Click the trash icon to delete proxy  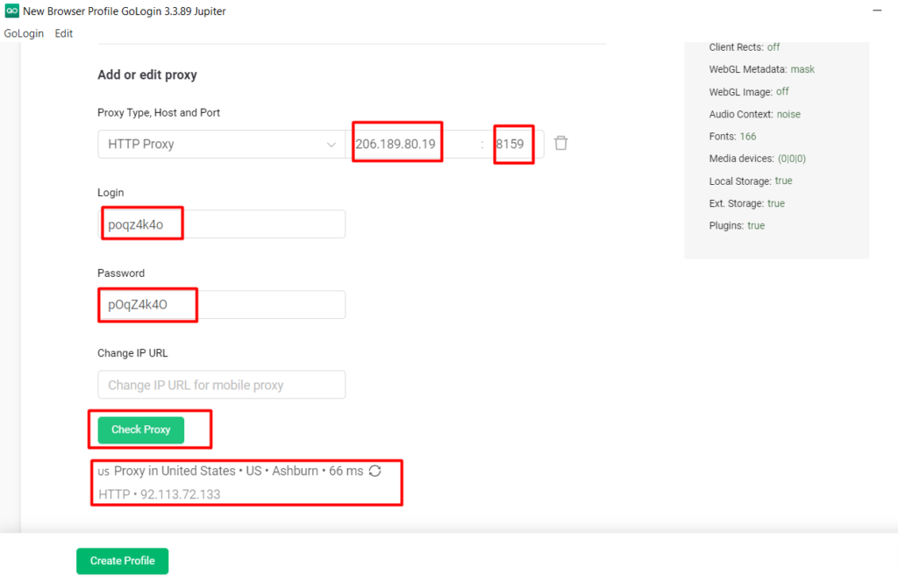(560, 143)
